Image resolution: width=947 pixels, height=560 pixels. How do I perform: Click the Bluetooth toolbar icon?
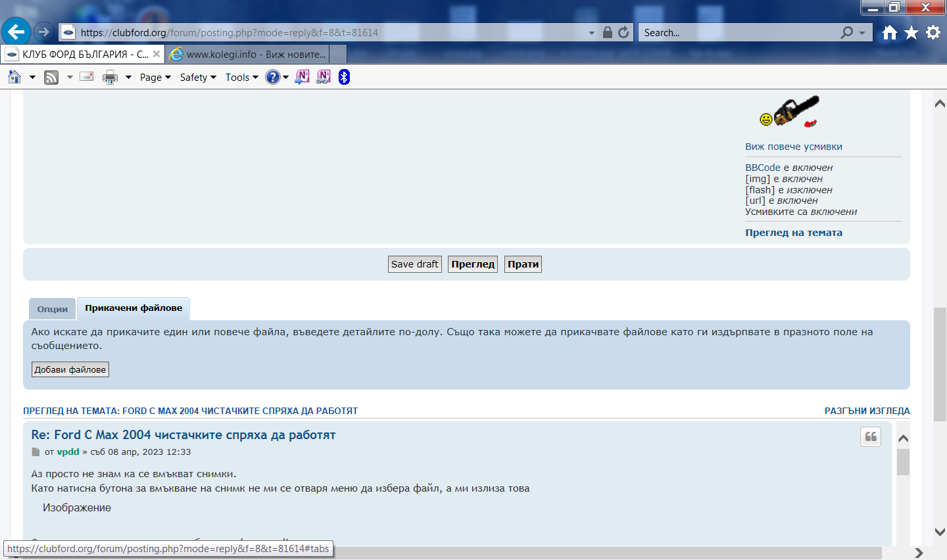pos(344,78)
